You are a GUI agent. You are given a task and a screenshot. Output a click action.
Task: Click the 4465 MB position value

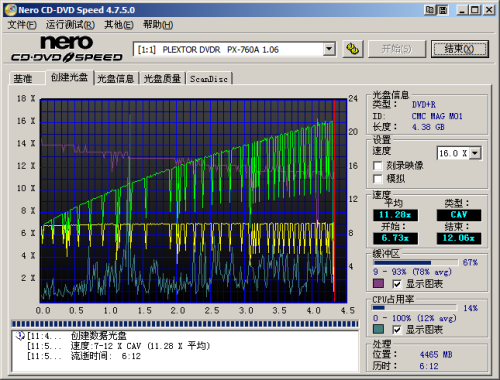point(436,354)
